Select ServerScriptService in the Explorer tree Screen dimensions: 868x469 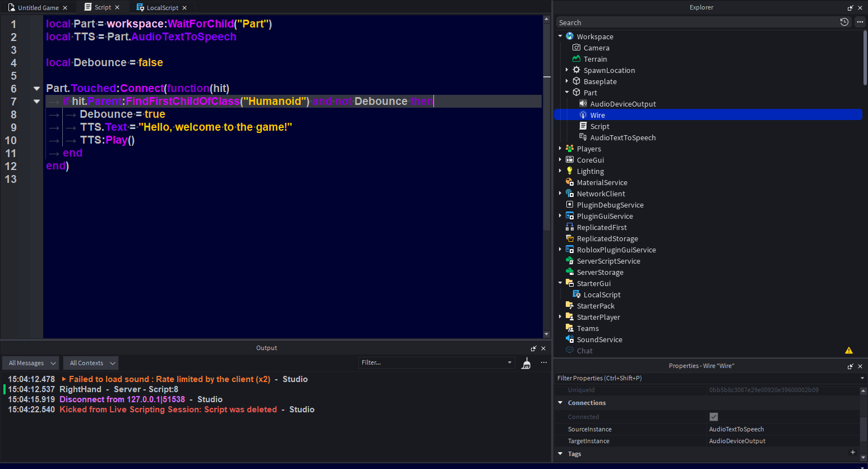(x=608, y=261)
